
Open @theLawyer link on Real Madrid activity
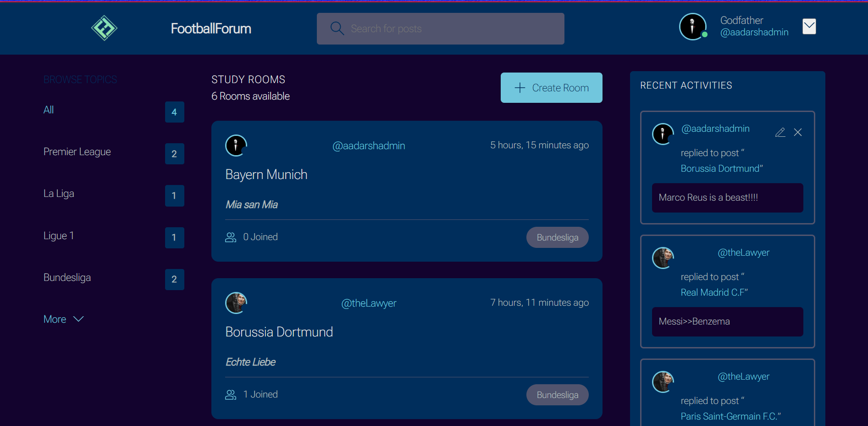[743, 252]
